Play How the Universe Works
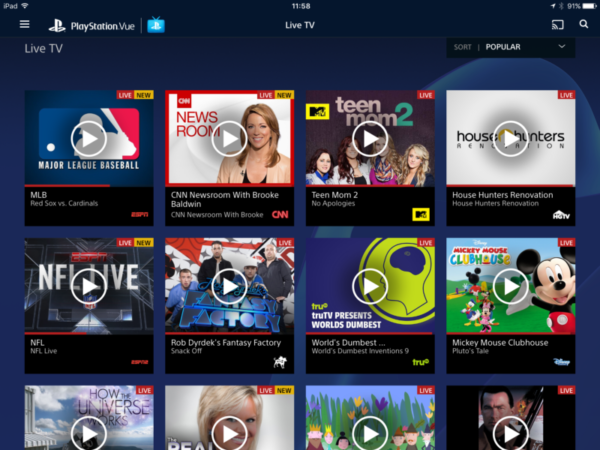This screenshot has height=450, width=600. 88,434
